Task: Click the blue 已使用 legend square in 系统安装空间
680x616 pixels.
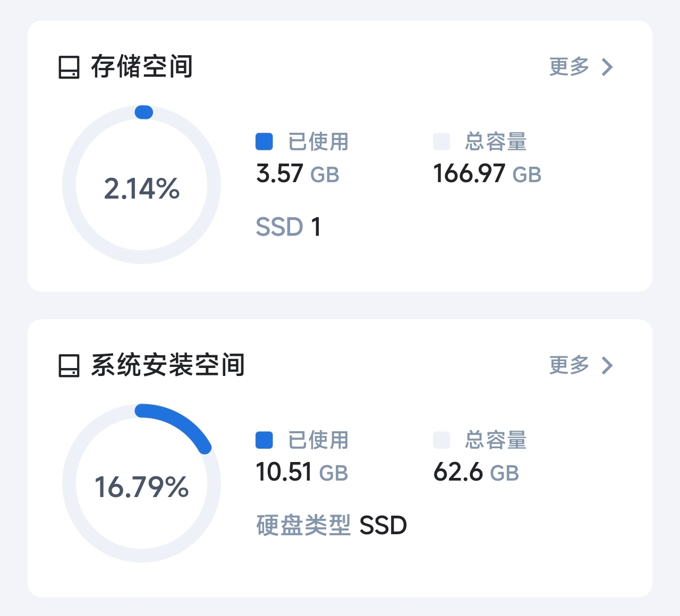Action: (264, 440)
